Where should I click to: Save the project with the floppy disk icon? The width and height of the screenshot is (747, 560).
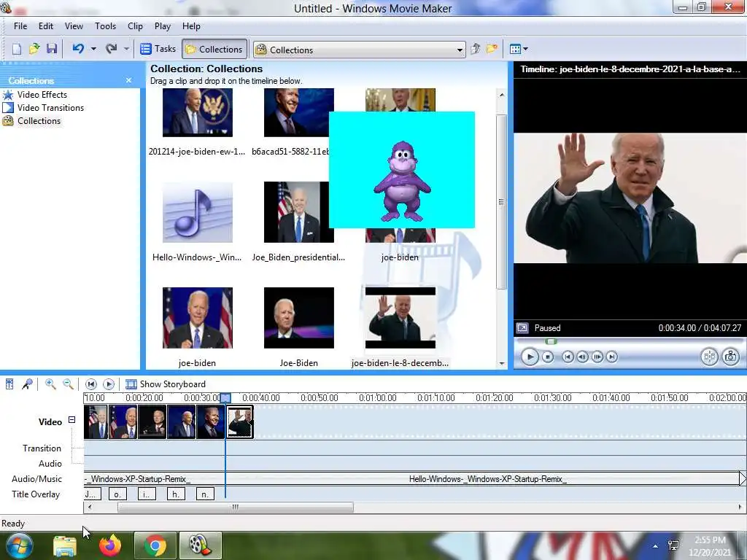[52, 49]
